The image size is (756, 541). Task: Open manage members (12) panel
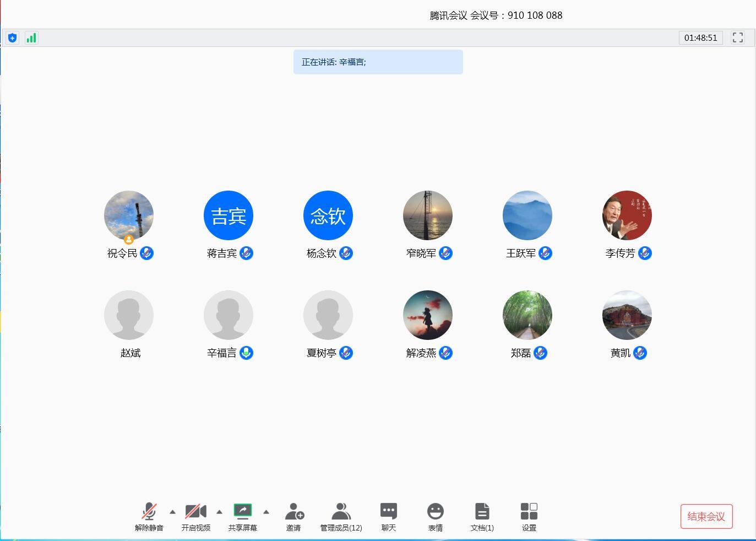click(341, 516)
